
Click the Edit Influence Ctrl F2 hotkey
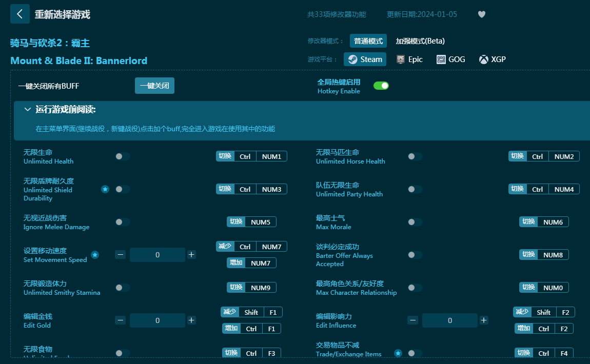[x=544, y=329]
